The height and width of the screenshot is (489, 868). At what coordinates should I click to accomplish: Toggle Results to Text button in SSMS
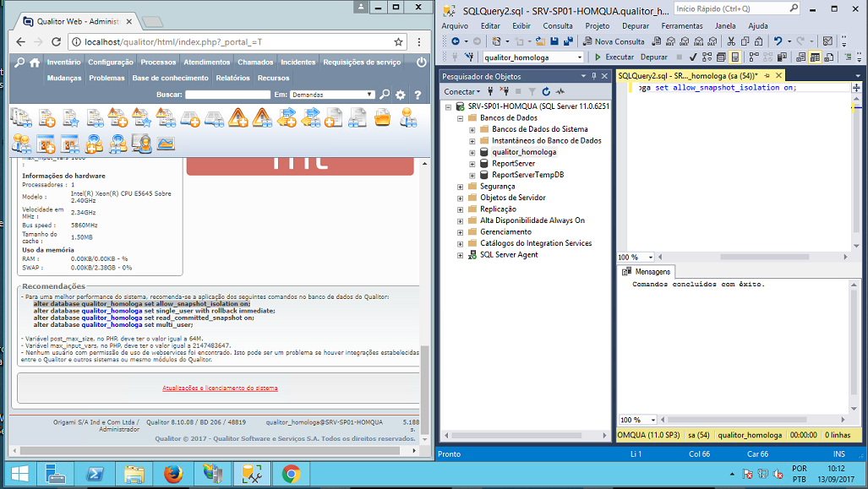click(x=800, y=57)
